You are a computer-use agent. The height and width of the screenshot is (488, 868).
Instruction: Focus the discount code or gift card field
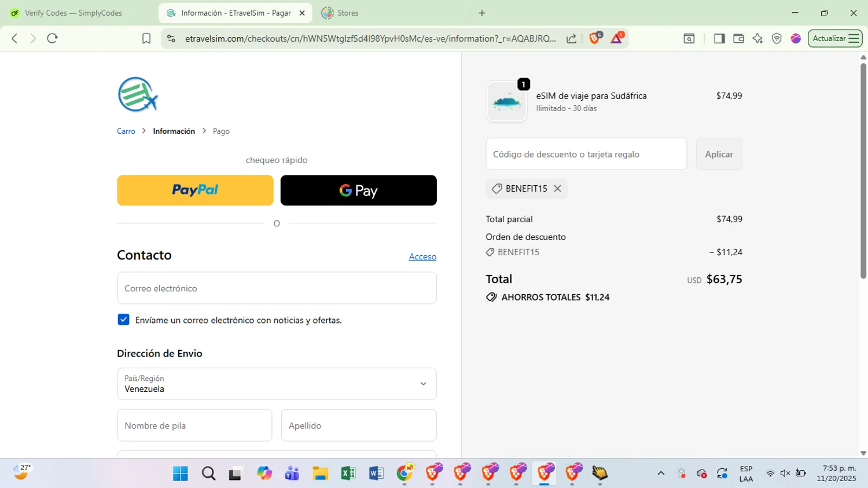tap(586, 154)
